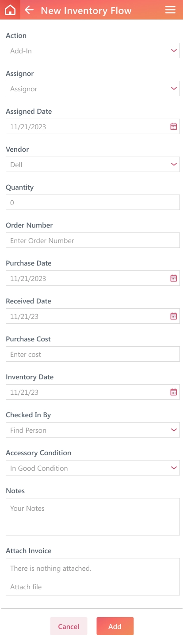Open Inventory Date calendar icon
The width and height of the screenshot is (183, 644).
tap(174, 392)
